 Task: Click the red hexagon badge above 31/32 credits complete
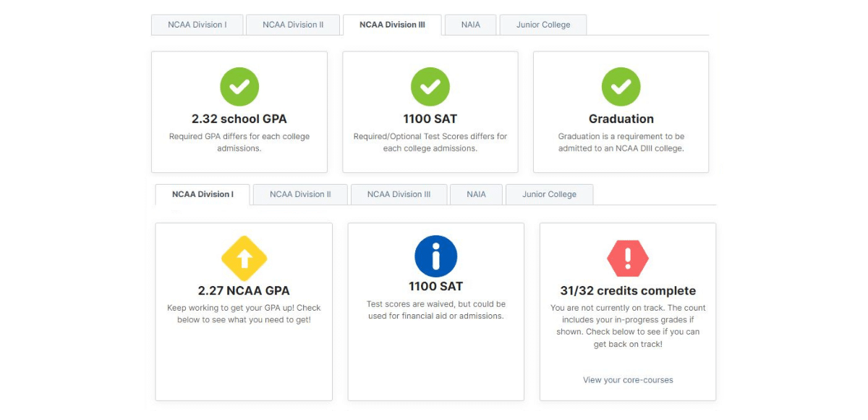[628, 258]
